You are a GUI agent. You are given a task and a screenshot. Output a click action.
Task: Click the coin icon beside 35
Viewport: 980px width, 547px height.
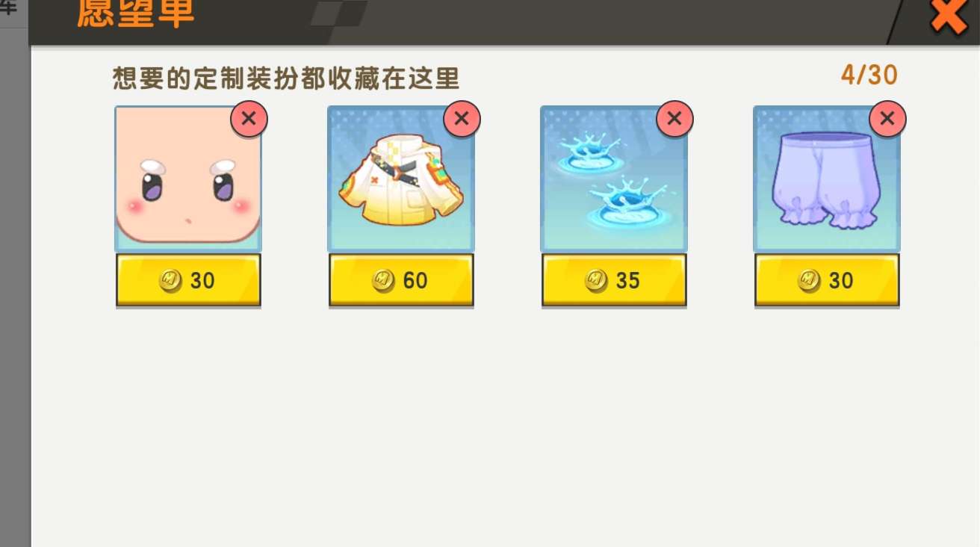pyautogui.click(x=596, y=280)
